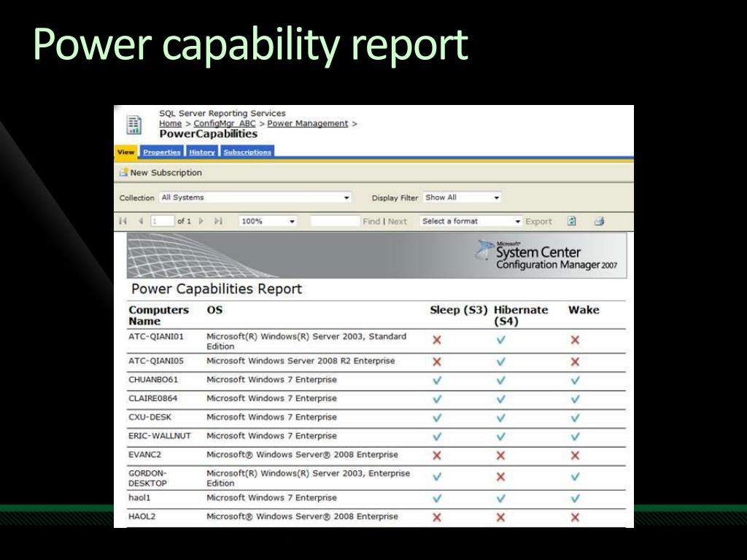Print the report
747x560 pixels.
(x=599, y=221)
